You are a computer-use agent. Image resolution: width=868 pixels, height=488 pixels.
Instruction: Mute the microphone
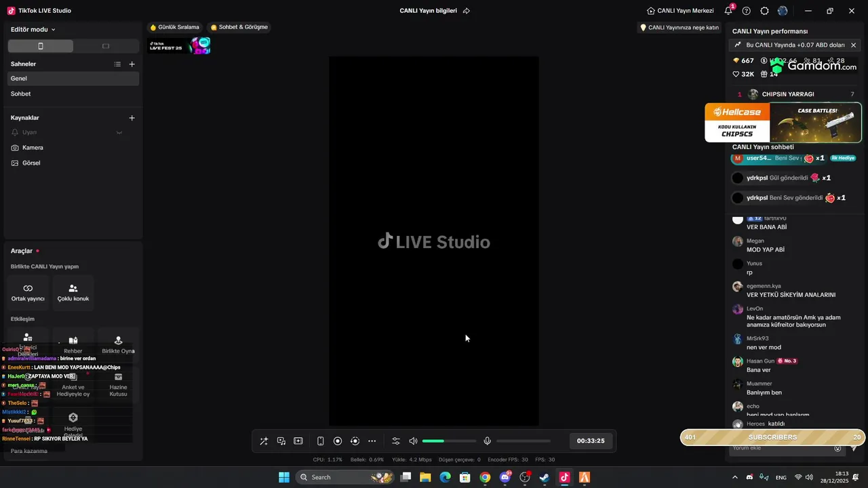click(487, 441)
